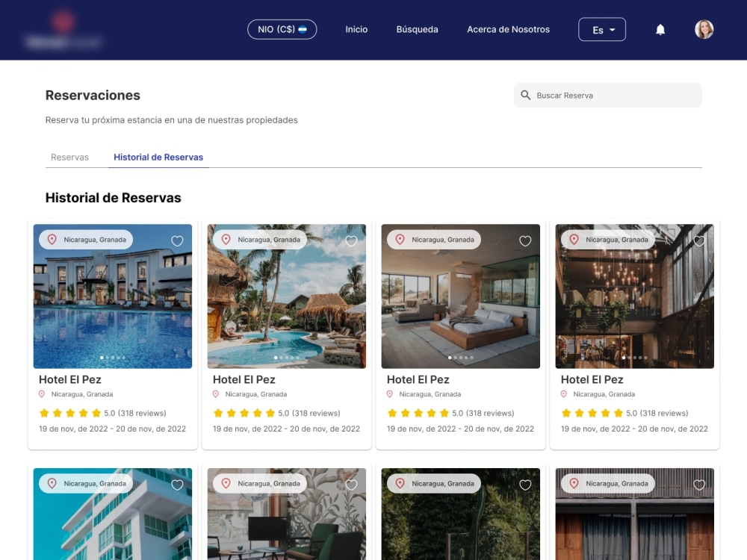Screen dimensions: 747x560
Task: Click location pin badge on green armchairs photo
Action: [260, 483]
